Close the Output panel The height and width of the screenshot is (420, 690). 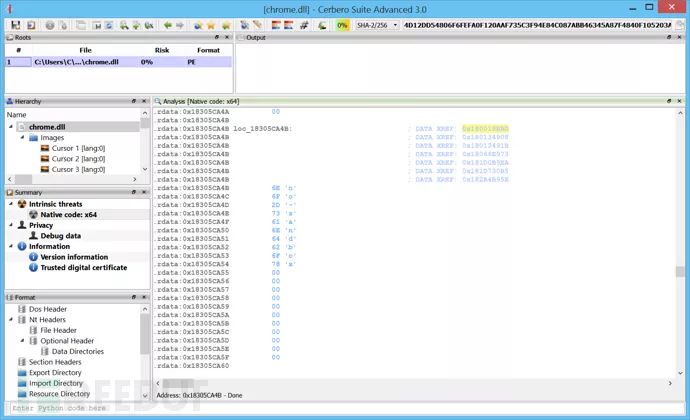point(679,37)
